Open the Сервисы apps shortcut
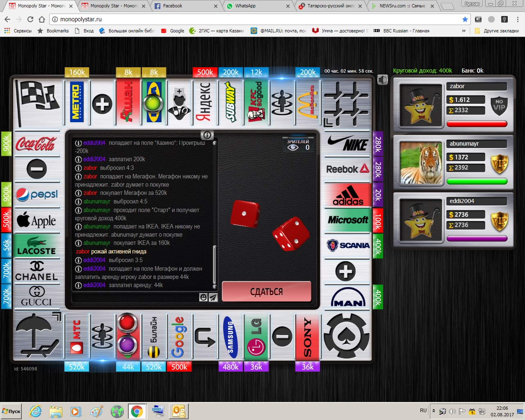The width and height of the screenshot is (525, 420). [x=18, y=31]
